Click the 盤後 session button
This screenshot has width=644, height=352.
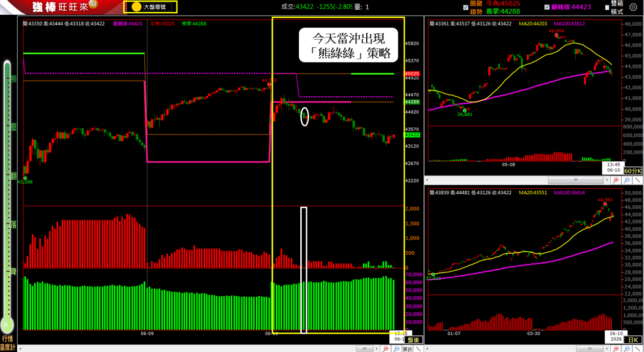(x=413, y=340)
